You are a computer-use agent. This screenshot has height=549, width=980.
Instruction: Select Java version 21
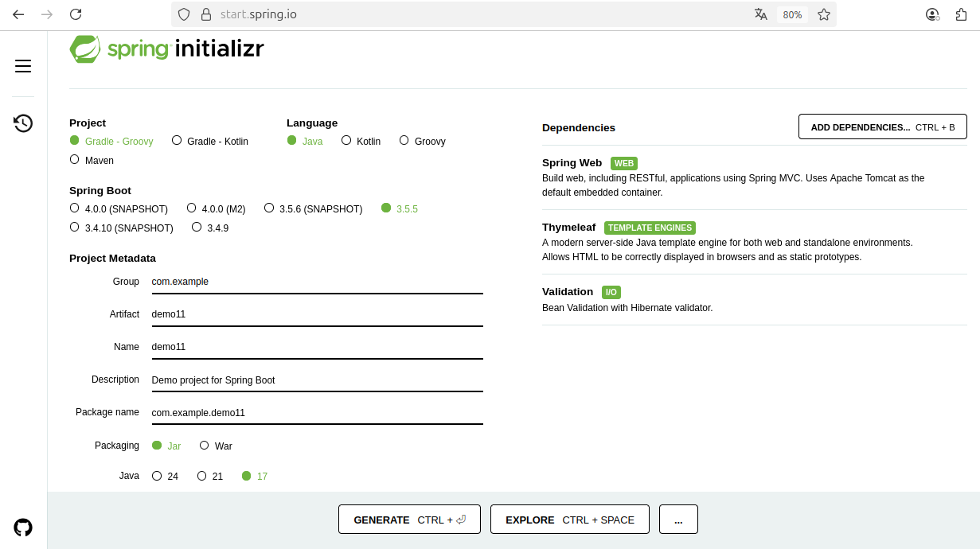(210, 476)
